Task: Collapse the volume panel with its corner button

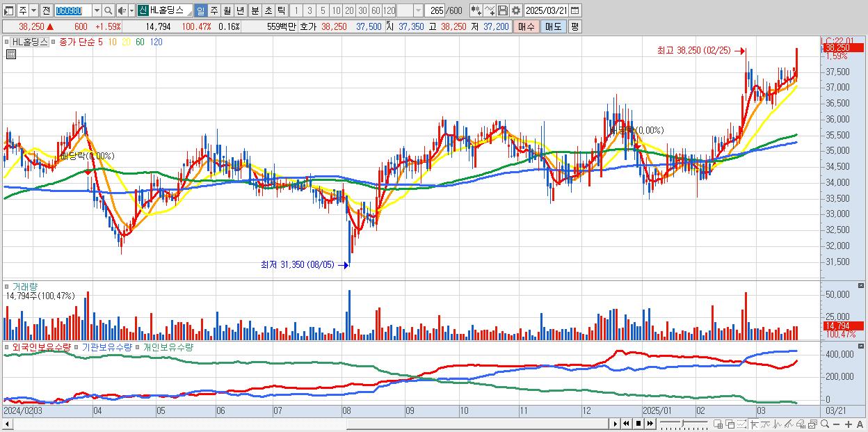Action: click(x=862, y=287)
